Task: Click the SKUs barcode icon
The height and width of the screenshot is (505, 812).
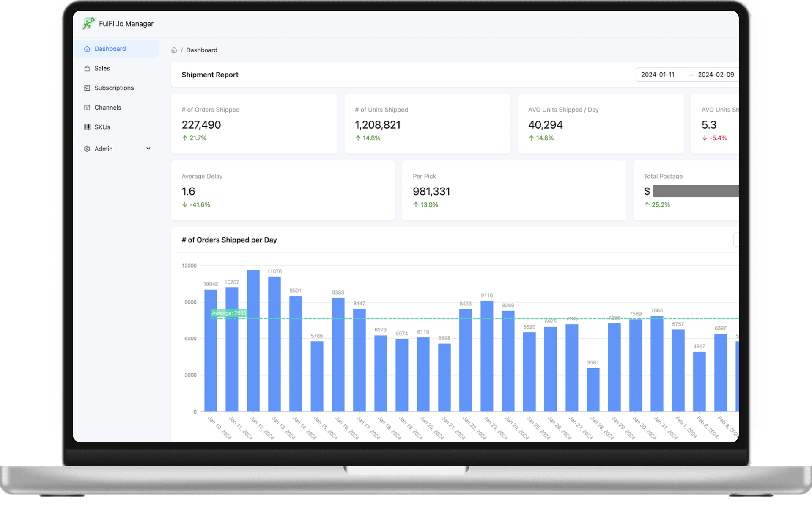Action: pyautogui.click(x=87, y=127)
